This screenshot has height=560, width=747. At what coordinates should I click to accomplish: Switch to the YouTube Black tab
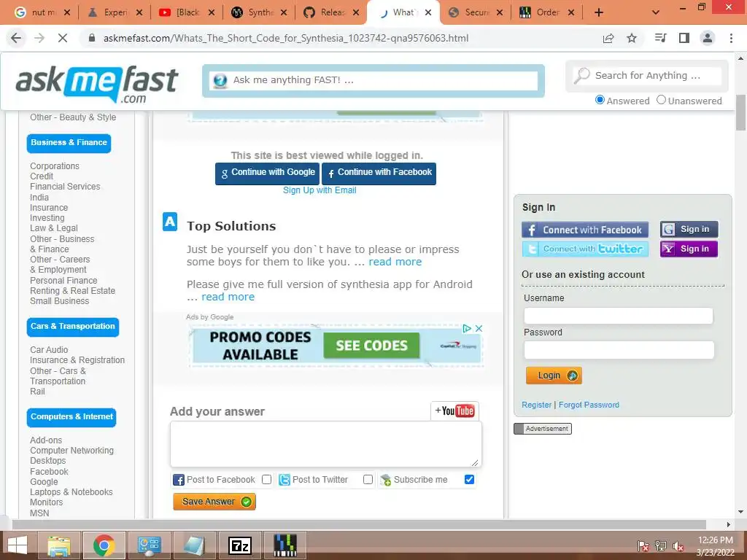click(x=187, y=12)
